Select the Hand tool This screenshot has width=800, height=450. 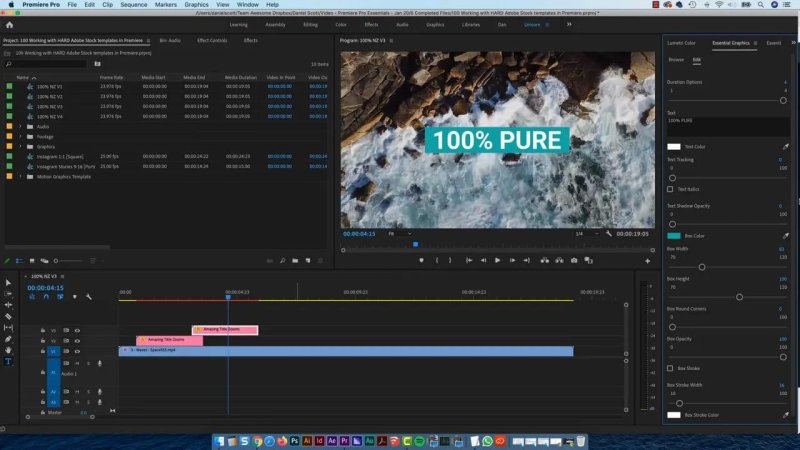point(8,350)
